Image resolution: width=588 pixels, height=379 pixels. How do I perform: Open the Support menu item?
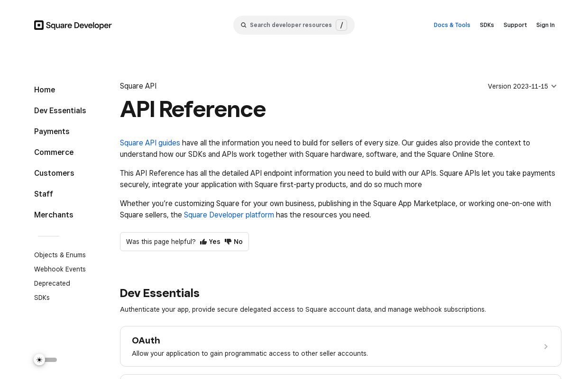[515, 25]
